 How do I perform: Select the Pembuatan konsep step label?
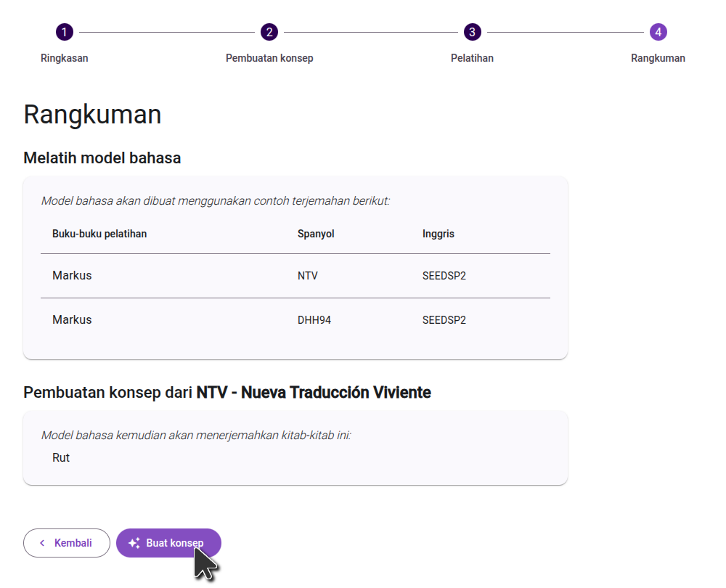coord(269,58)
